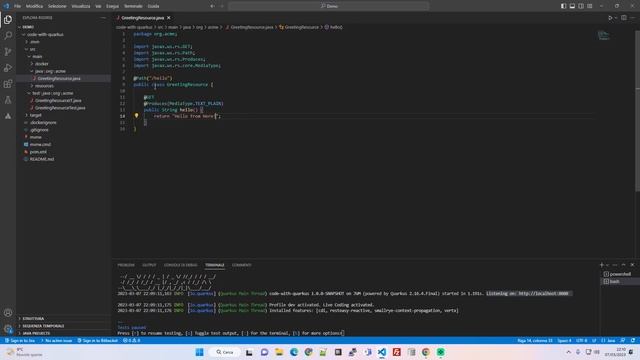
Task: Open Source Control view in activity bar
Action: point(8,51)
